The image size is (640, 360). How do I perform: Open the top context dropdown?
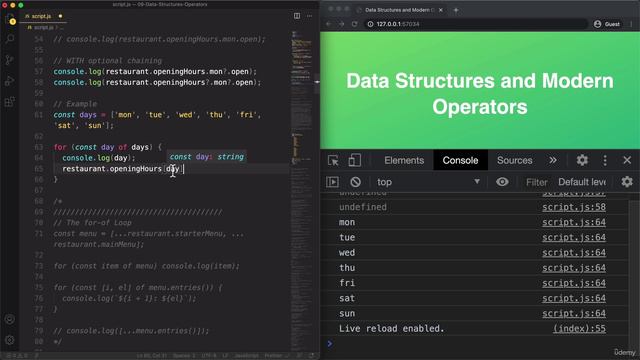click(x=428, y=182)
